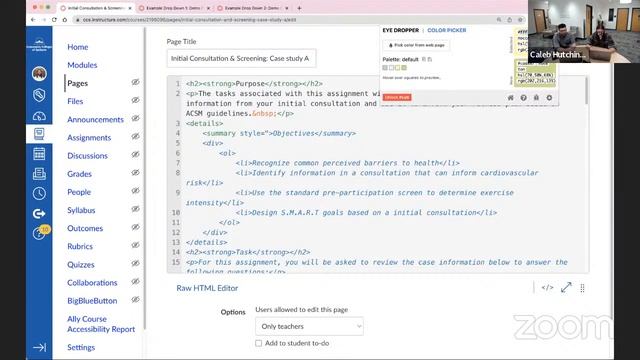640x360 pixels.
Task: Click the question mark help icon in Eye Dropper
Action: pyautogui.click(x=523, y=98)
